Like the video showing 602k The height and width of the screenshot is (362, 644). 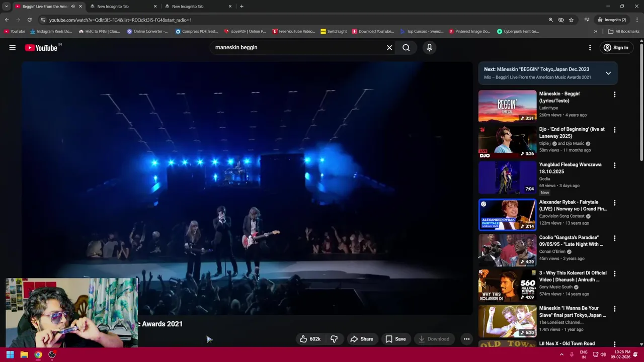click(310, 339)
